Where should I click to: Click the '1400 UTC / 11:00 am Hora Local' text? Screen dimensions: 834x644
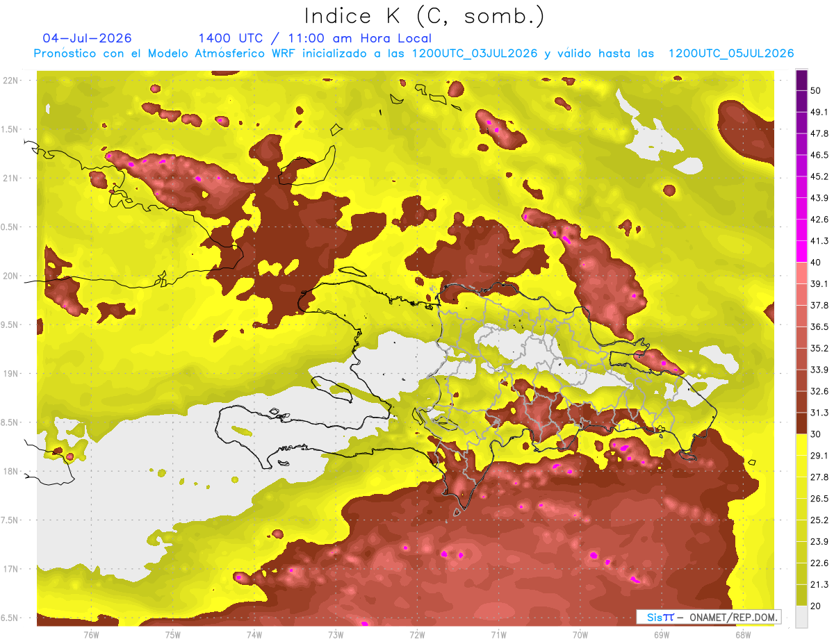click(x=315, y=38)
